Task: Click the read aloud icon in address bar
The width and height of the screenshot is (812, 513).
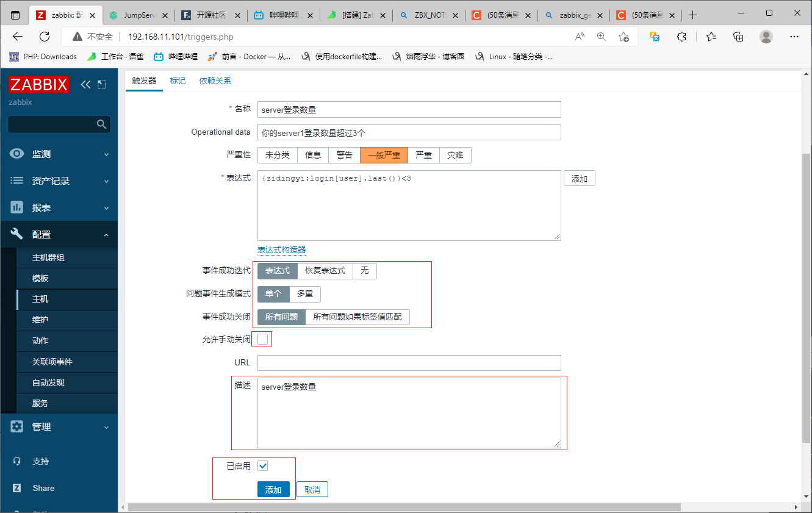Action: (x=580, y=37)
